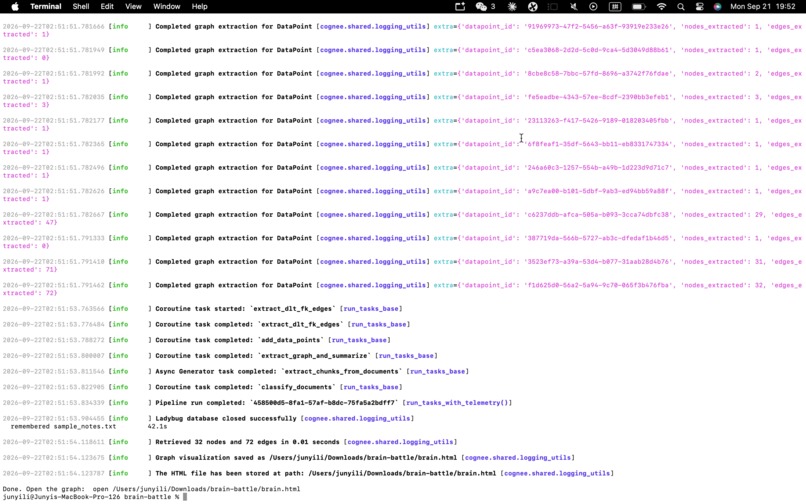
Task: Click the starburst menu bar icon
Action: 512,7
